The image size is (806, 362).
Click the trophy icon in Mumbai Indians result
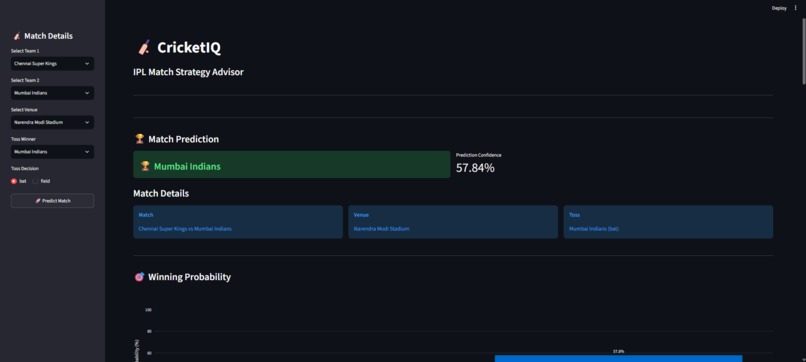tap(145, 166)
